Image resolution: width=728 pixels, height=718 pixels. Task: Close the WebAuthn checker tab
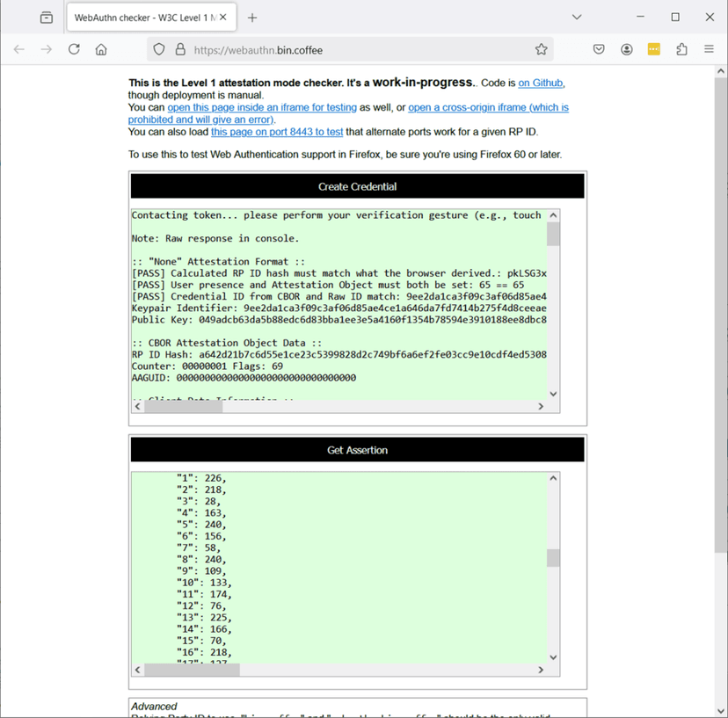pos(223,18)
